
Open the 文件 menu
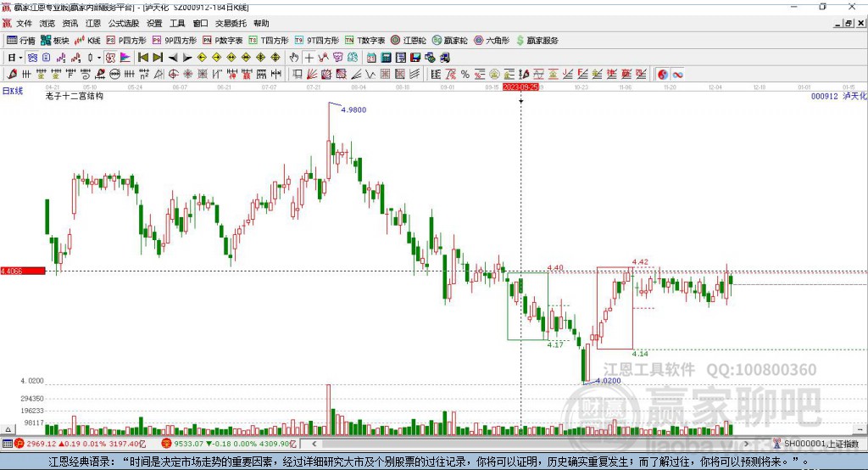click(24, 23)
